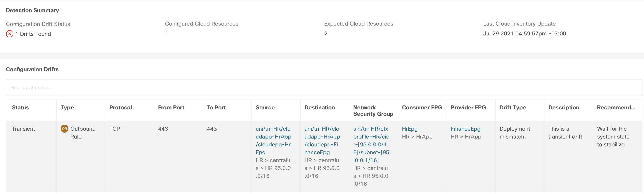Viewport: 644px width, 194px height.
Task: Click the To Port column header
Action: [216, 107]
